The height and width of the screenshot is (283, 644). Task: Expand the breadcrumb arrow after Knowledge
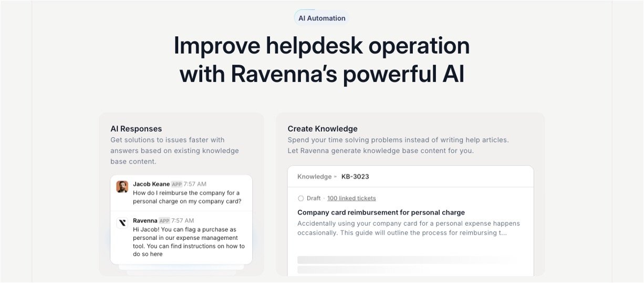coord(336,177)
